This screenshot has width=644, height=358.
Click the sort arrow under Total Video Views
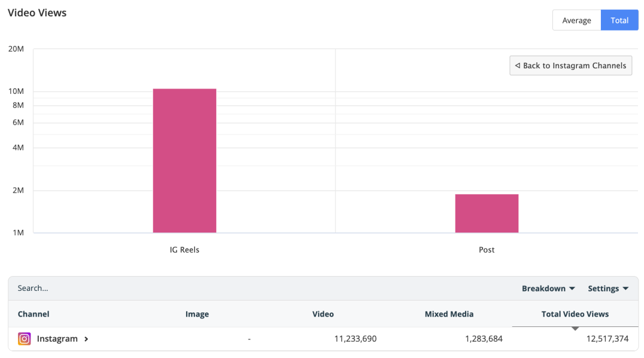click(x=575, y=327)
